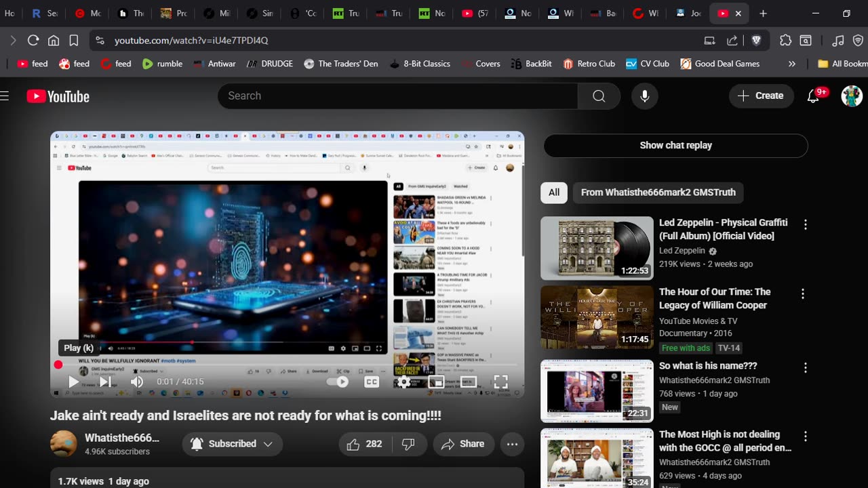Open YouTube notifications bell

tap(813, 96)
